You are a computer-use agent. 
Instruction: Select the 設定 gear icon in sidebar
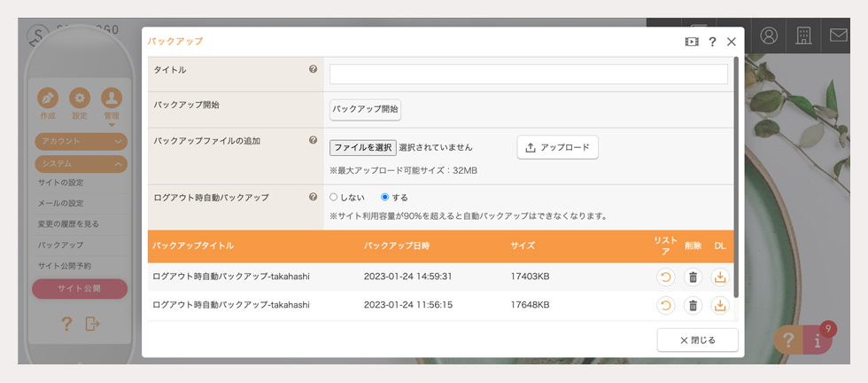click(80, 98)
